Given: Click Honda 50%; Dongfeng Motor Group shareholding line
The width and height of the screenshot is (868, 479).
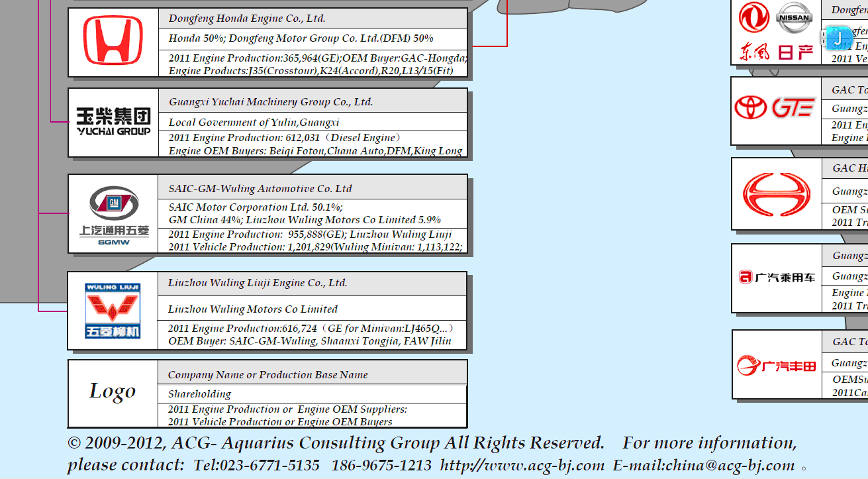Looking at the screenshot, I should pyautogui.click(x=301, y=38).
